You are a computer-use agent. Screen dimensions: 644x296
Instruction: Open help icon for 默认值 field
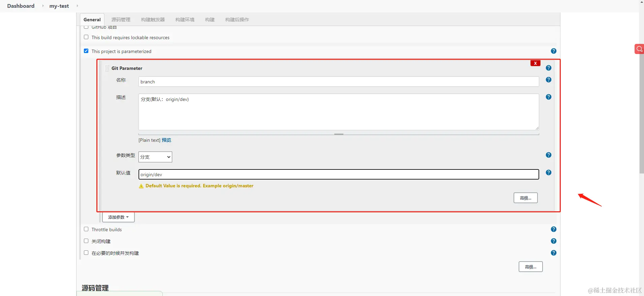pyautogui.click(x=548, y=172)
